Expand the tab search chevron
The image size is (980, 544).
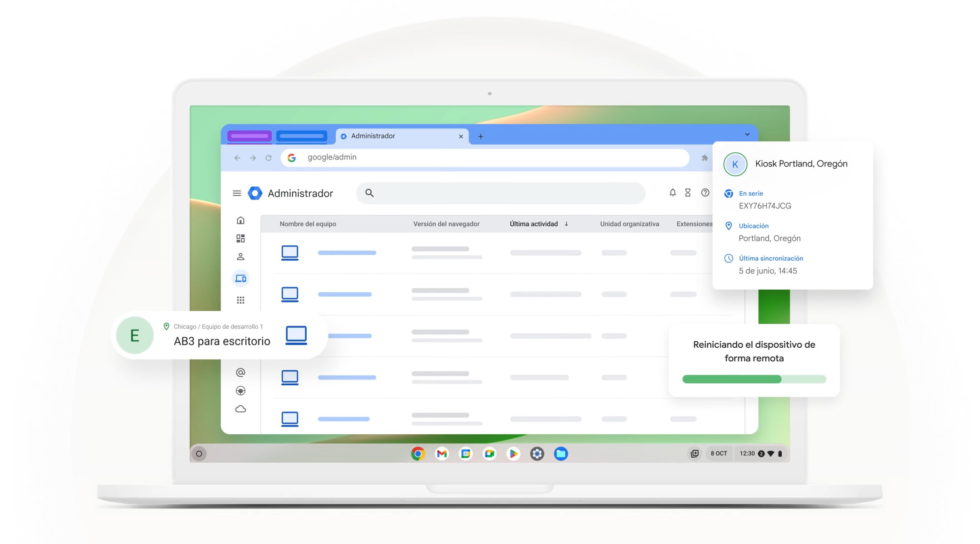pyautogui.click(x=747, y=135)
